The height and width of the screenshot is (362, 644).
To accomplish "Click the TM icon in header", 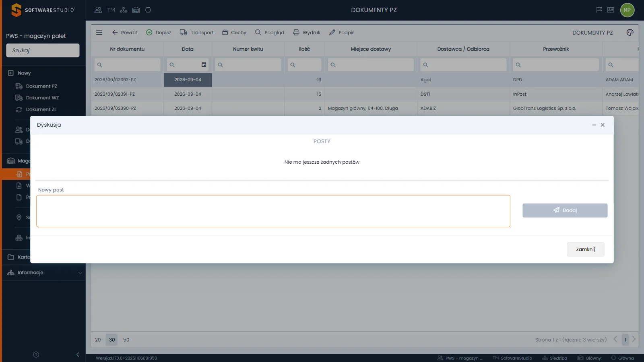I will pyautogui.click(x=111, y=10).
